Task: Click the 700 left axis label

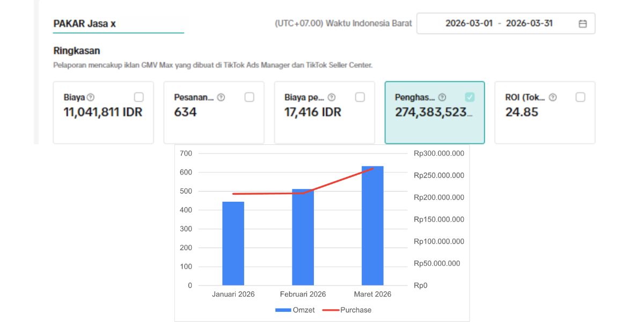Action: pos(186,153)
